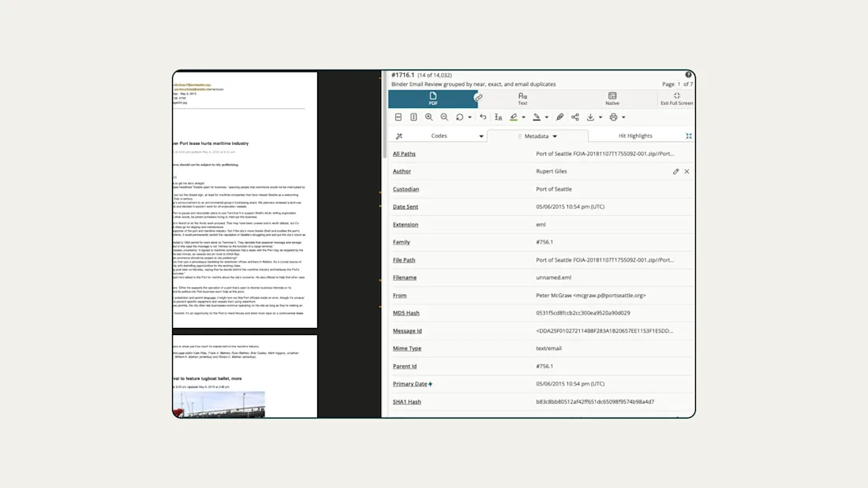Zoom in with the magnifier plus icon
Image resolution: width=868 pixels, height=488 pixels.
(429, 117)
